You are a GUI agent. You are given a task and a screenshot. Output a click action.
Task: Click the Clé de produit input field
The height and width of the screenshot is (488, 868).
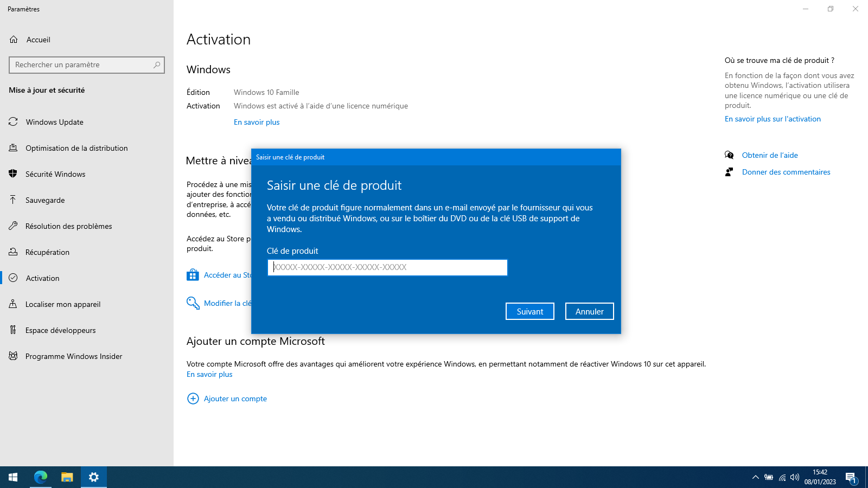click(387, 267)
